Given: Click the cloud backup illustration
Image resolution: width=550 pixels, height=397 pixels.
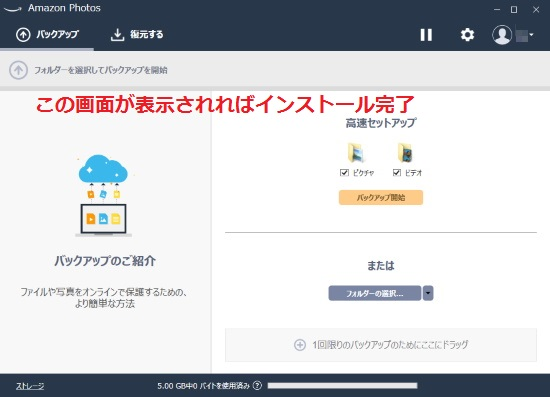Looking at the screenshot, I should pyautogui.click(x=103, y=195).
